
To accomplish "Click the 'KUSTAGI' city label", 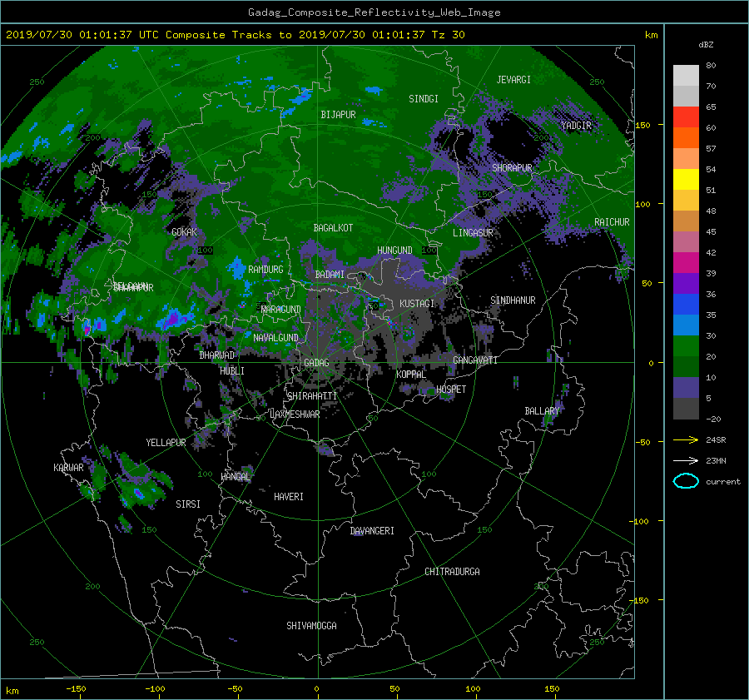I will pyautogui.click(x=417, y=304).
